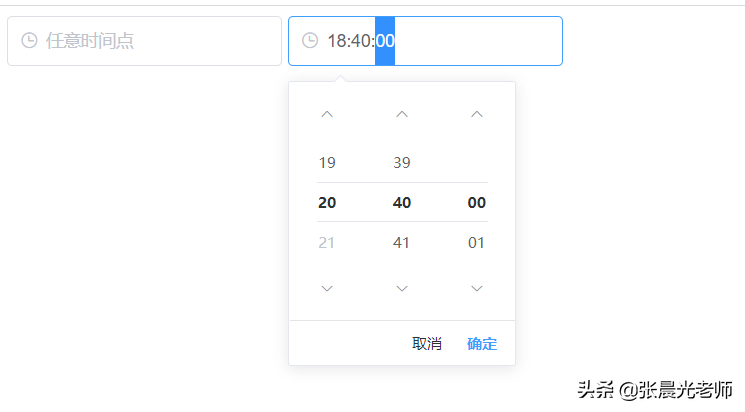Click the hours column down arrow
Screen dimensions: 745x412
(x=327, y=289)
